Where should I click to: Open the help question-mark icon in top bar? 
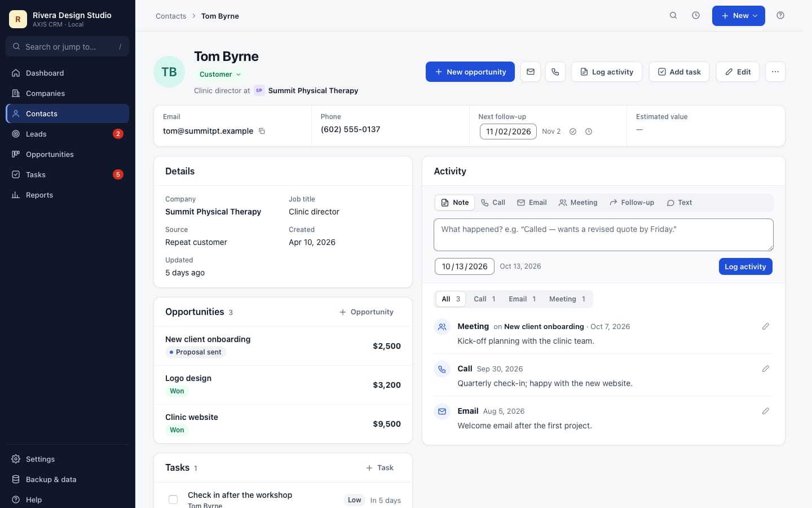(x=780, y=16)
